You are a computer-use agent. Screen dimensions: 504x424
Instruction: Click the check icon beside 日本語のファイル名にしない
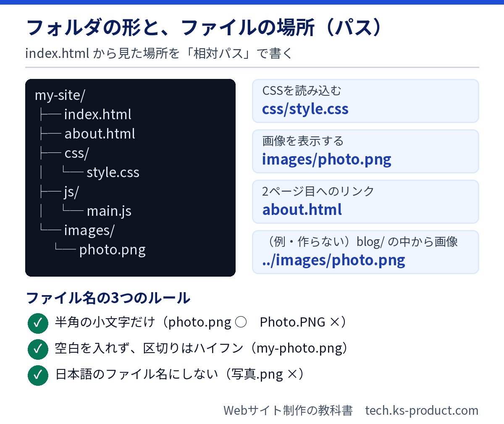point(38,375)
